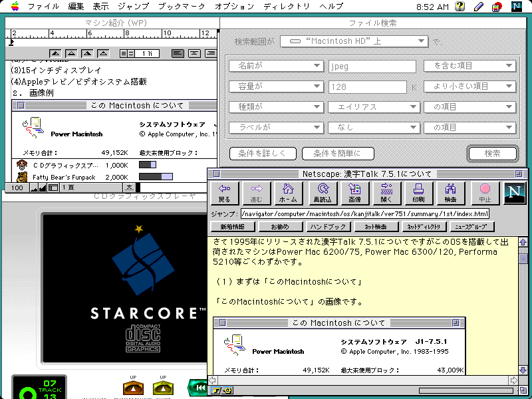Image resolution: width=532 pixels, height=399 pixels.
Task: Click the previous track button in CD player
Action: 198,388
